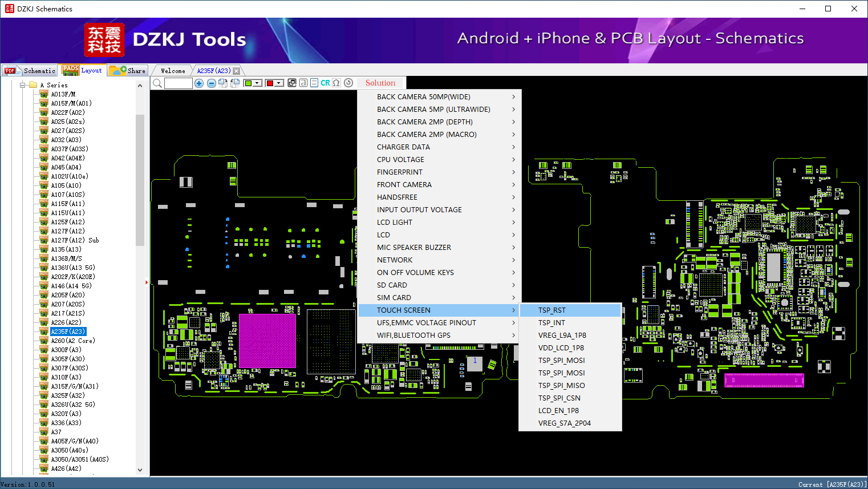This screenshot has width=868, height=489.
Task: Click the PADS icon beside A320Y(A3)
Action: coord(44,414)
